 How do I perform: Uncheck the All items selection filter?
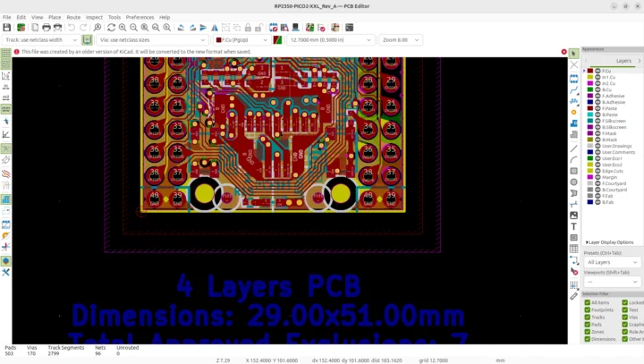pos(588,302)
